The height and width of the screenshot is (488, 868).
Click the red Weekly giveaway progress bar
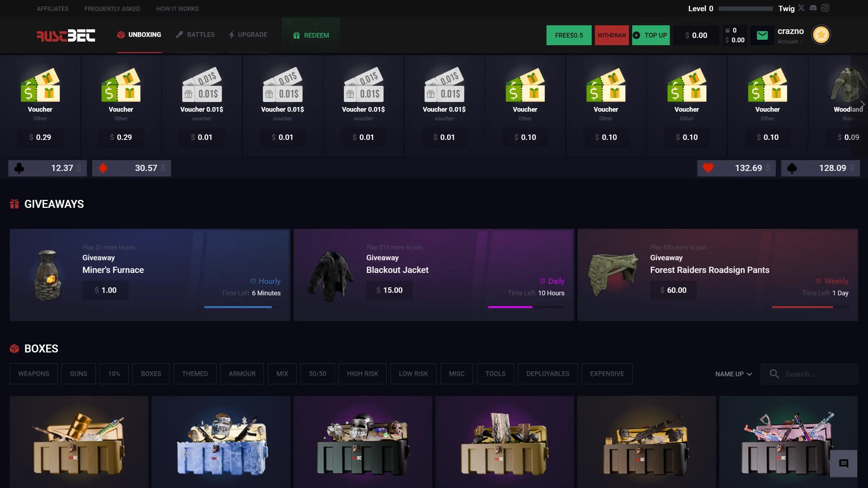point(810,307)
